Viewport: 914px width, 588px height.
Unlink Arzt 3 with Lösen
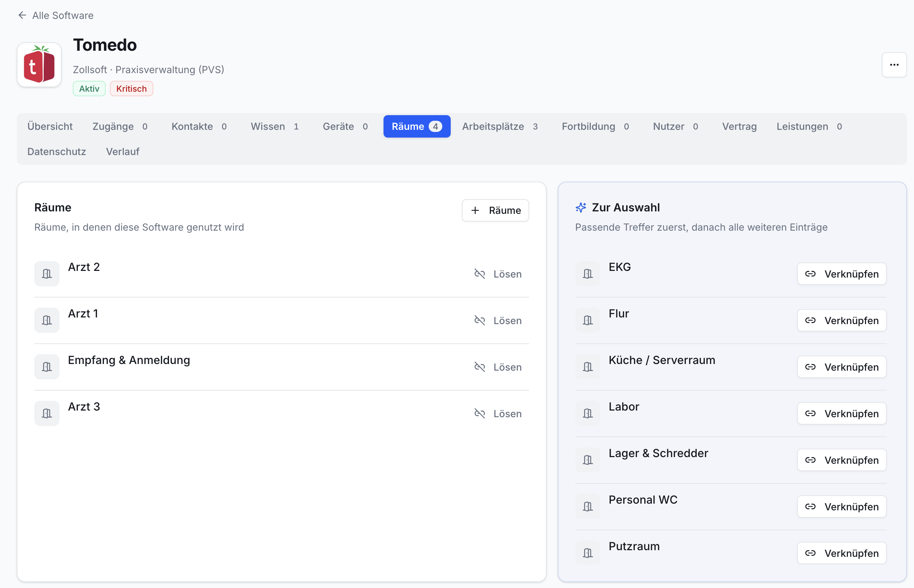pyautogui.click(x=498, y=413)
